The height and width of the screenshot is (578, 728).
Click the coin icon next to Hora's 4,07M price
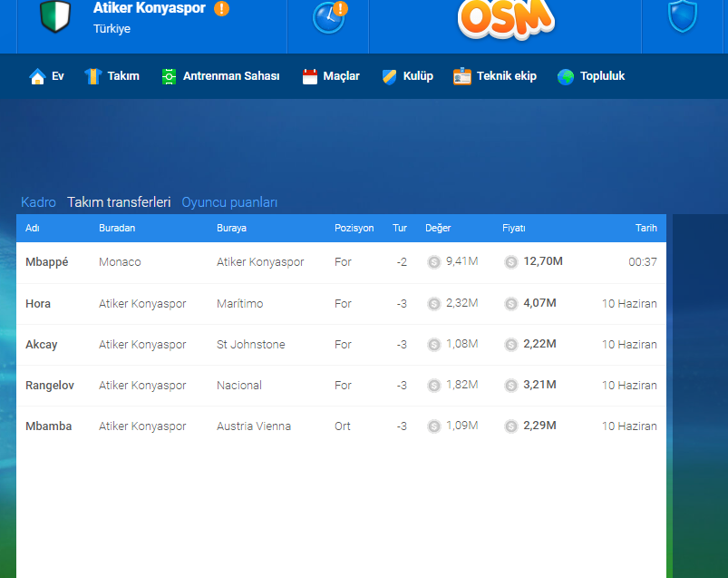[x=511, y=304]
